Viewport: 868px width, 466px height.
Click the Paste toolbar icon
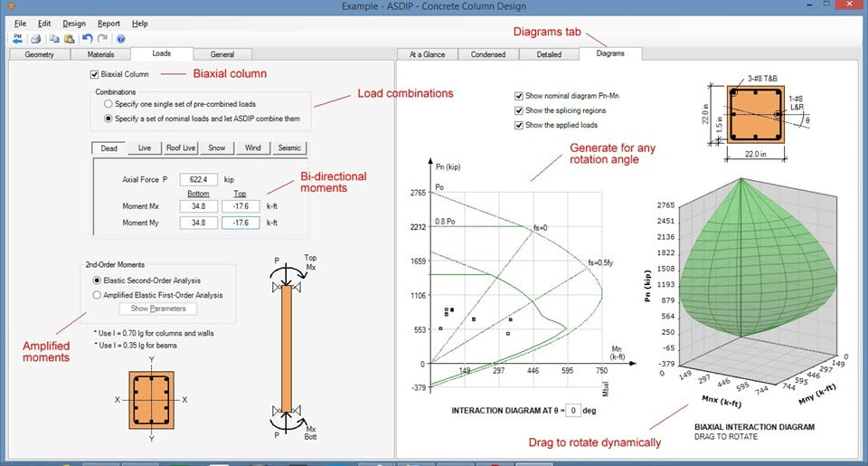click(x=70, y=39)
